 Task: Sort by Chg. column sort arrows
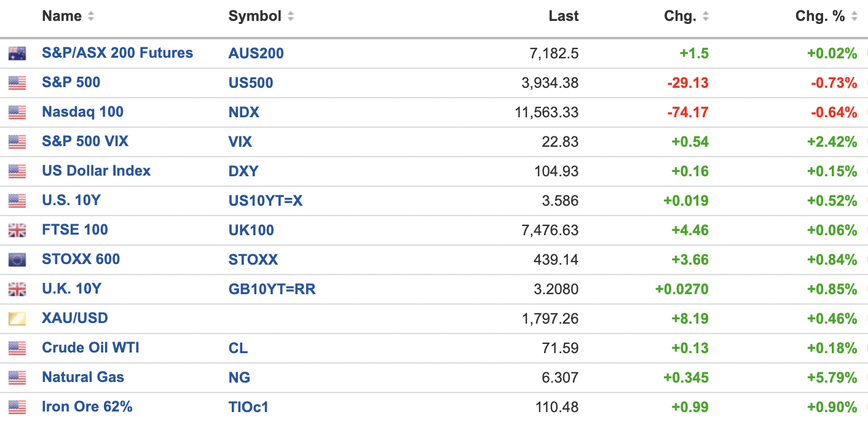[x=706, y=17]
